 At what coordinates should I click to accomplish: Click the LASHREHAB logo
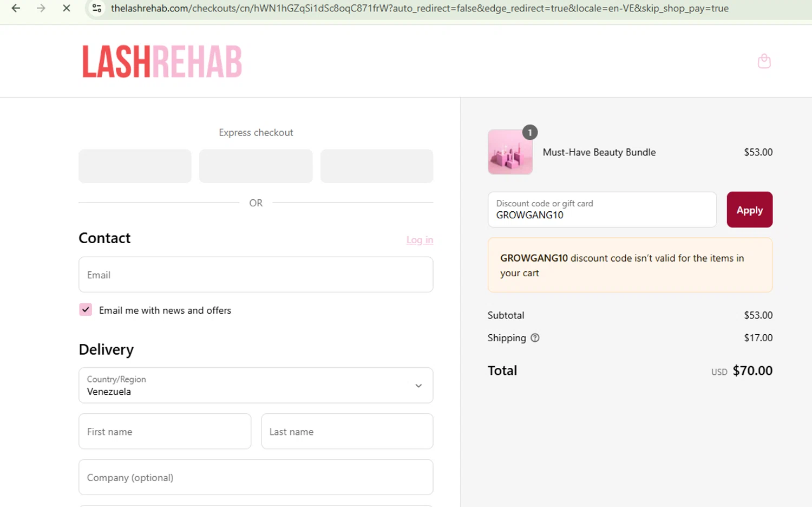pos(162,61)
